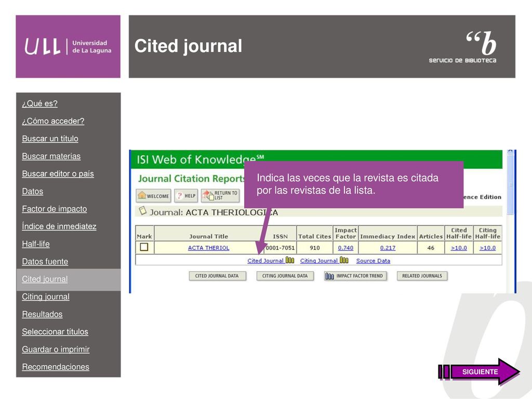532x399 pixels.
Task: Click the Welcome home icon button
Action: 153,196
